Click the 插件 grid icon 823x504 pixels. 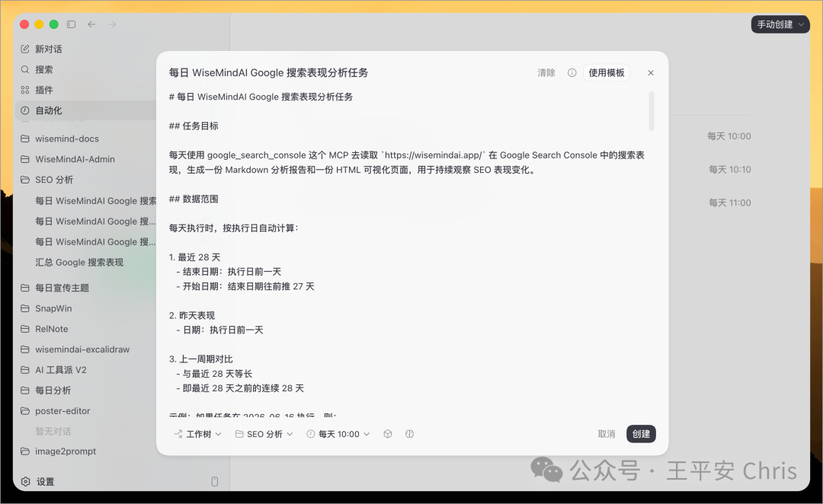click(x=24, y=90)
